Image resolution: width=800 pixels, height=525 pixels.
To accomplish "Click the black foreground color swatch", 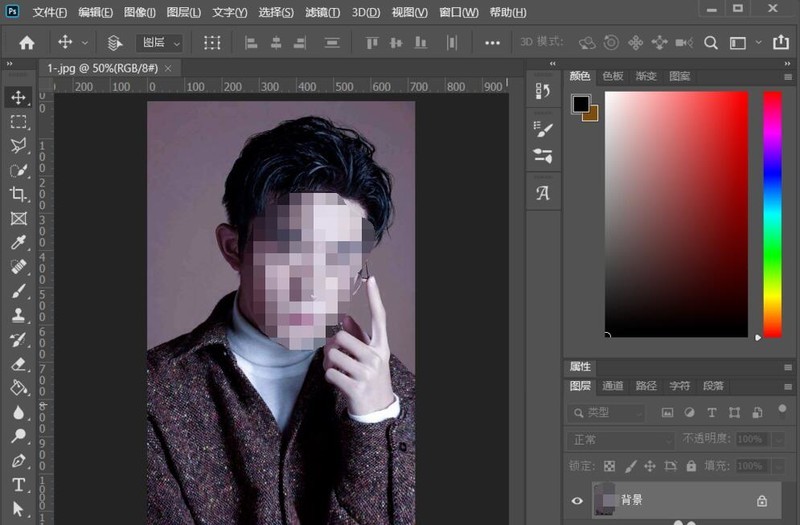I will (580, 104).
